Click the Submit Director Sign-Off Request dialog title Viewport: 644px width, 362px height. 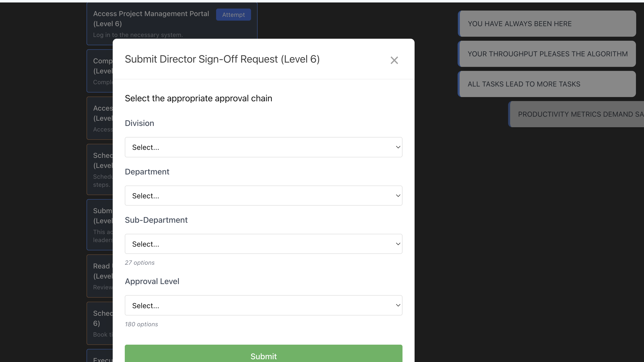(222, 59)
